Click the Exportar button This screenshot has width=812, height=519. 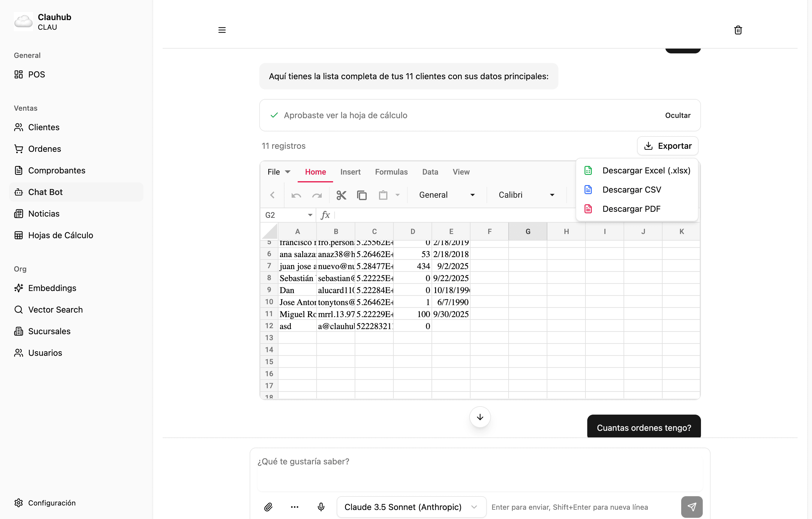[668, 146]
